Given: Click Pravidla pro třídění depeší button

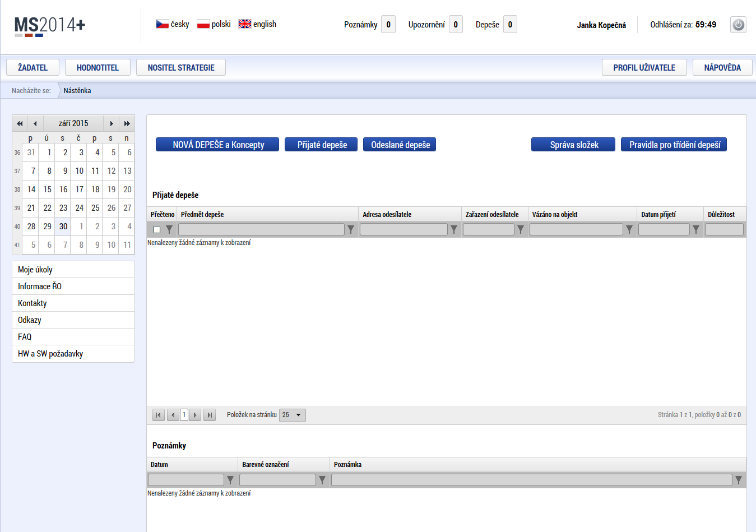Looking at the screenshot, I should [674, 145].
